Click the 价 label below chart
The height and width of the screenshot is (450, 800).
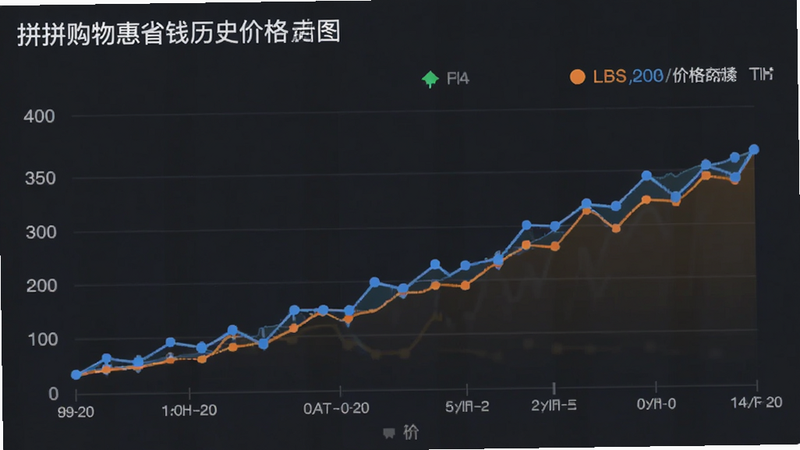pos(411,432)
